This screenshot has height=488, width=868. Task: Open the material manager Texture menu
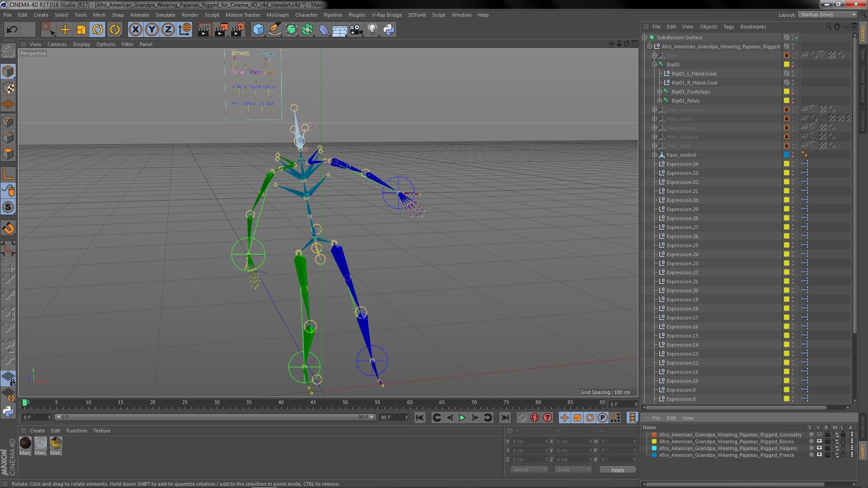point(101,431)
